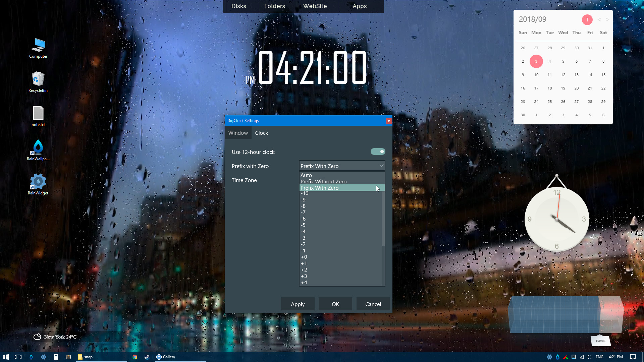Open Google Chrome from the taskbar
This screenshot has width=644, height=362.
point(135,357)
